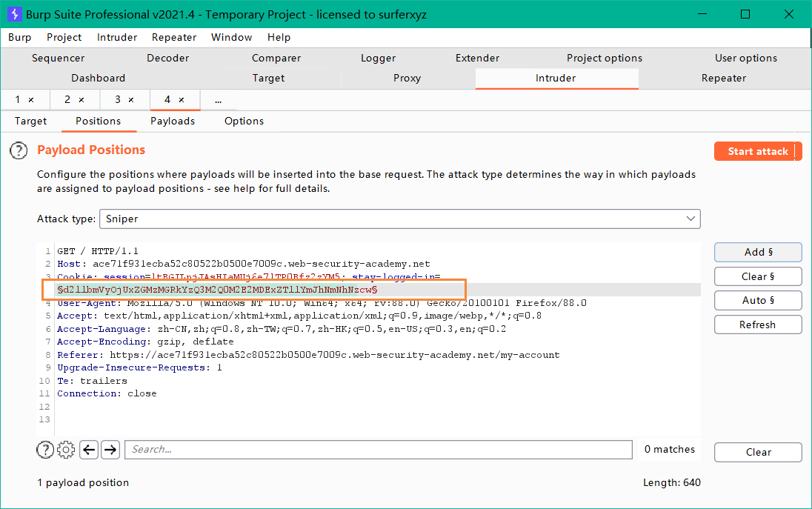Click Auto § button
This screenshot has width=812, height=509.
758,300
